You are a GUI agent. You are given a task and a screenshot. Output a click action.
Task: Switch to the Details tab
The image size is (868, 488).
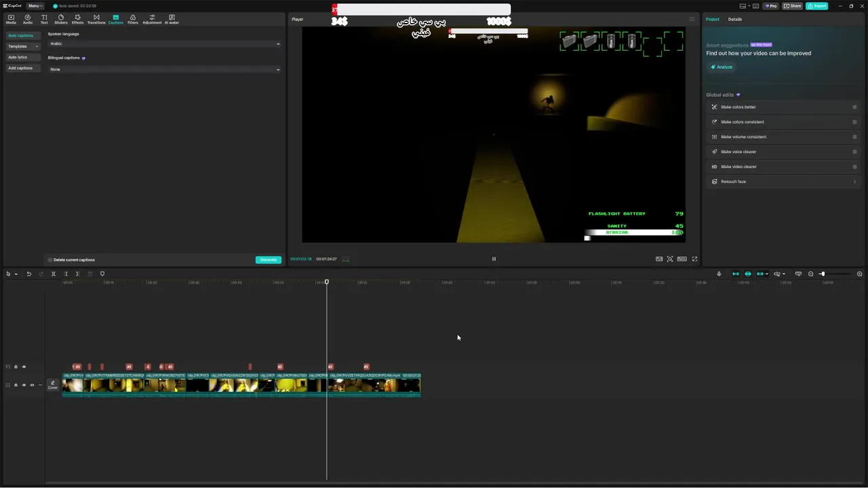735,19
